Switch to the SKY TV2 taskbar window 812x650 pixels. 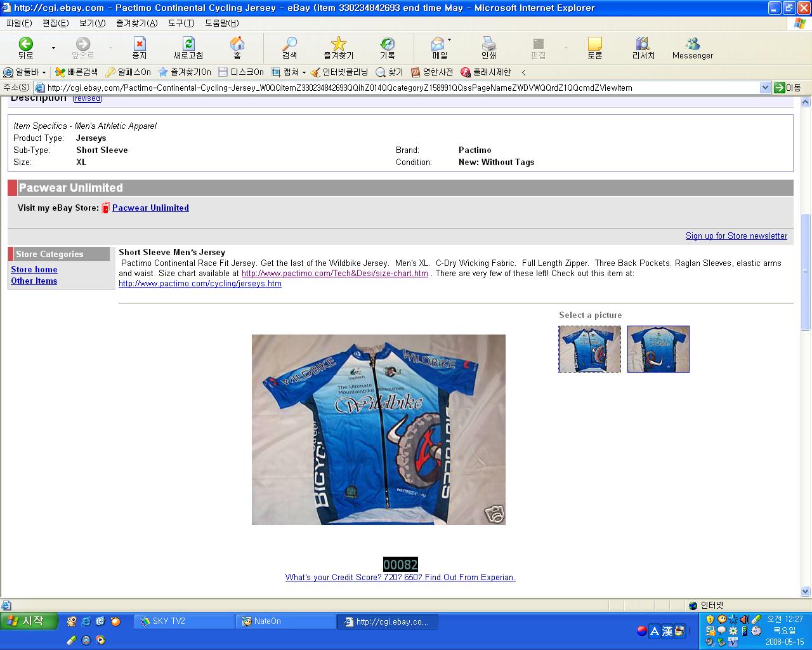click(184, 621)
